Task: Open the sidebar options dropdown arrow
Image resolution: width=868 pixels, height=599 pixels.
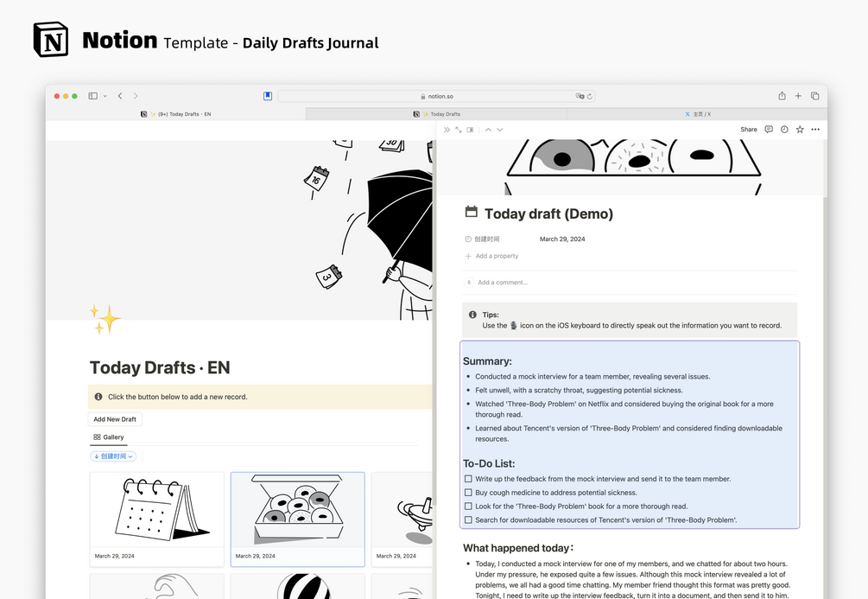Action: click(x=105, y=96)
